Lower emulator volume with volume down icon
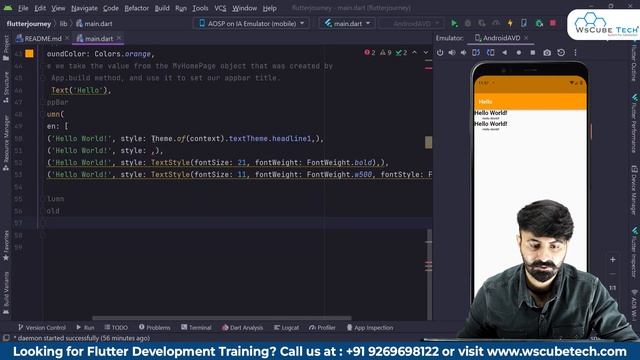The height and width of the screenshot is (360, 640). (x=464, y=53)
